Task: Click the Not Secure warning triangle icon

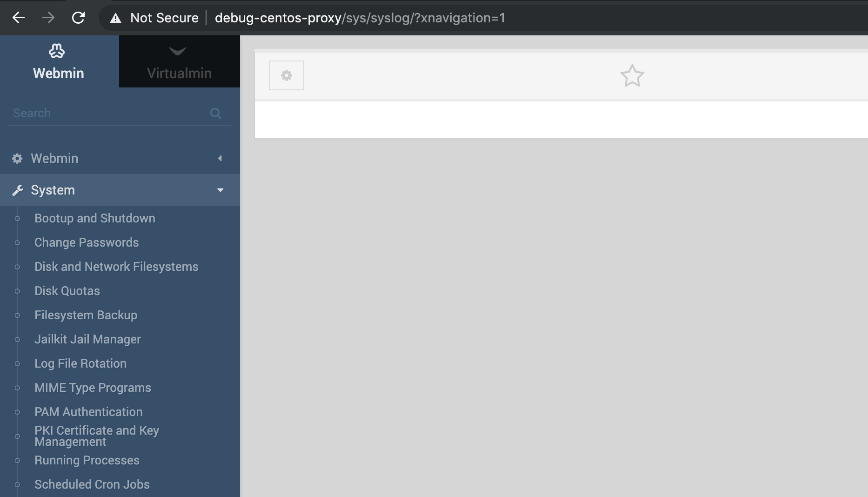Action: pos(115,18)
